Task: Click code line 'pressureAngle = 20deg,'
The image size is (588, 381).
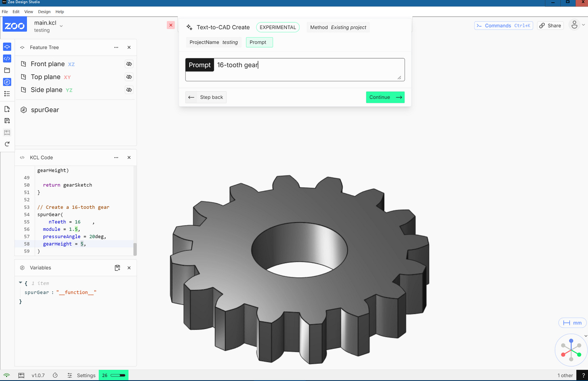Action: coord(74,236)
